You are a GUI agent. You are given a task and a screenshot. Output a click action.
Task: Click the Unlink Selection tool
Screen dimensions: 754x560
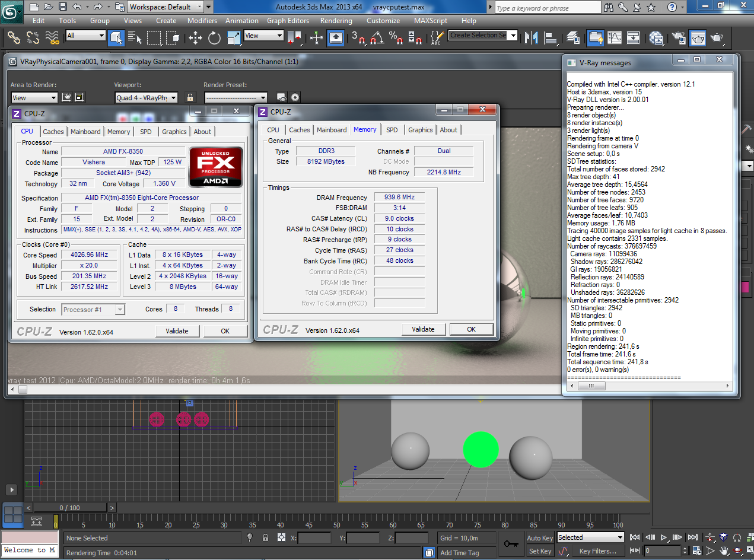[33, 37]
